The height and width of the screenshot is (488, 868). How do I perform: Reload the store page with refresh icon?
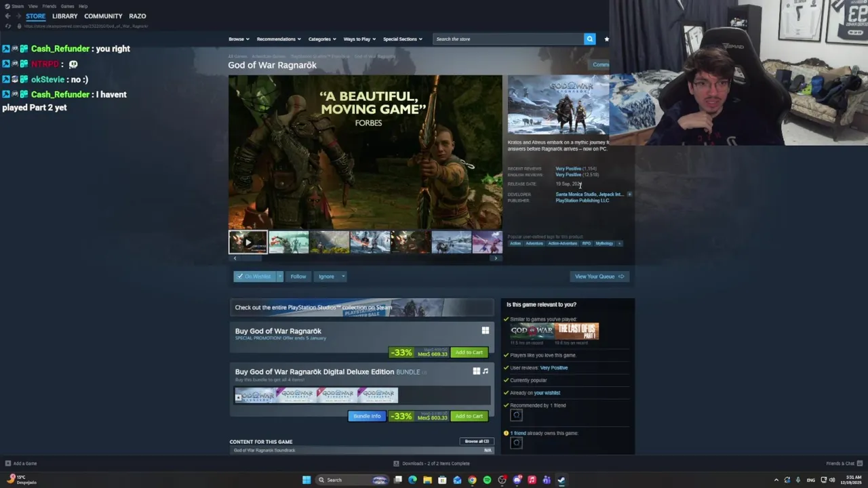tap(8, 26)
